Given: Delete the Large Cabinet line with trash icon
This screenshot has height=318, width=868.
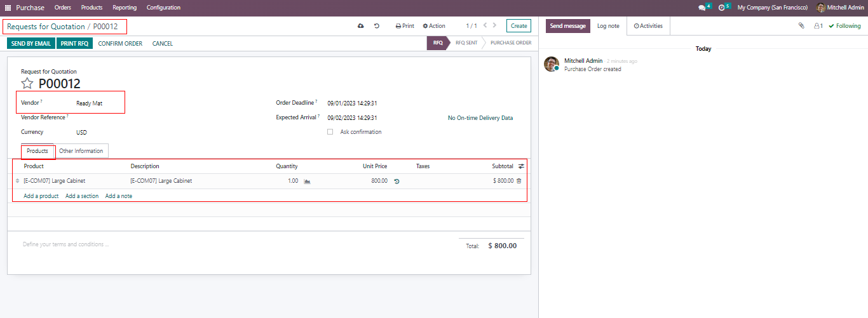Looking at the screenshot, I should coord(519,181).
